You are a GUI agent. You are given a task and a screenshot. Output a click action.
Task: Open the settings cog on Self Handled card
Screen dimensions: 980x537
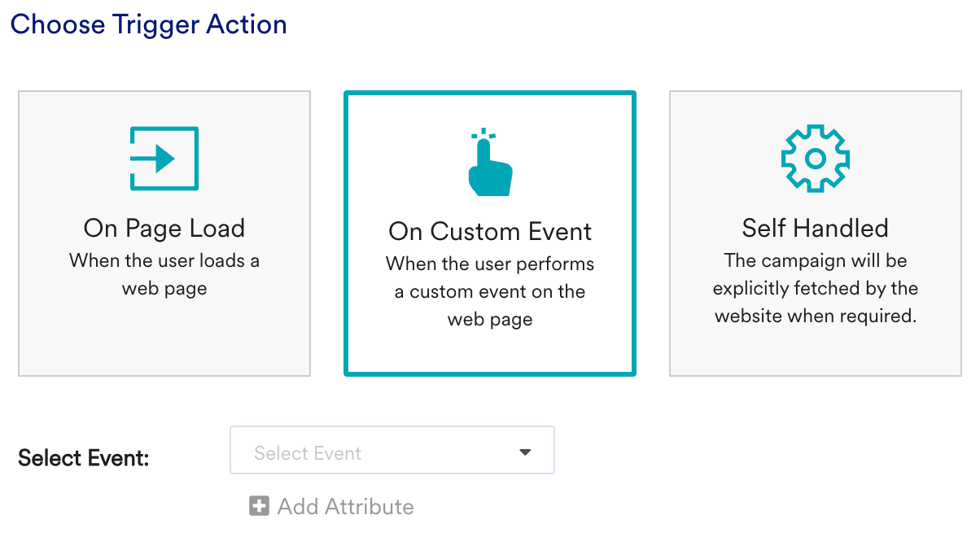pyautogui.click(x=815, y=159)
